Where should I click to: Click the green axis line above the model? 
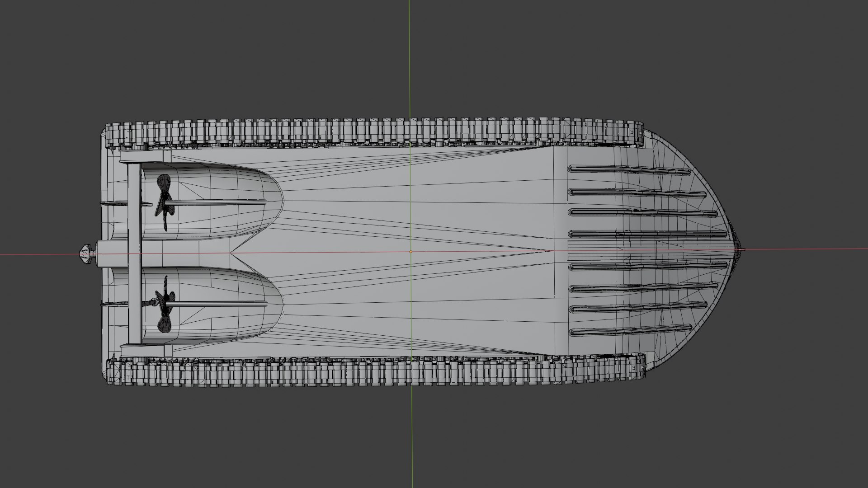tap(409, 59)
